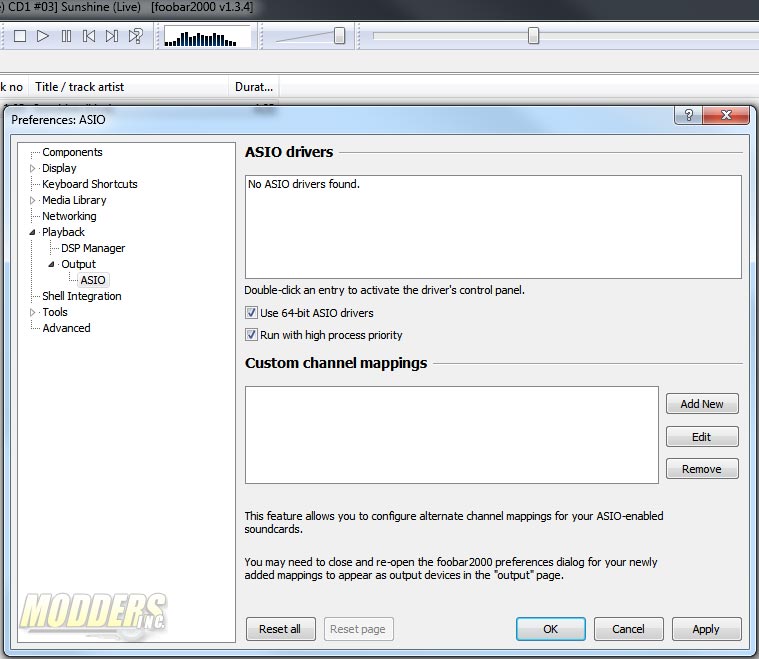Viewport: 759px width, 659px height.
Task: Pause the current track
Action: tap(66, 36)
